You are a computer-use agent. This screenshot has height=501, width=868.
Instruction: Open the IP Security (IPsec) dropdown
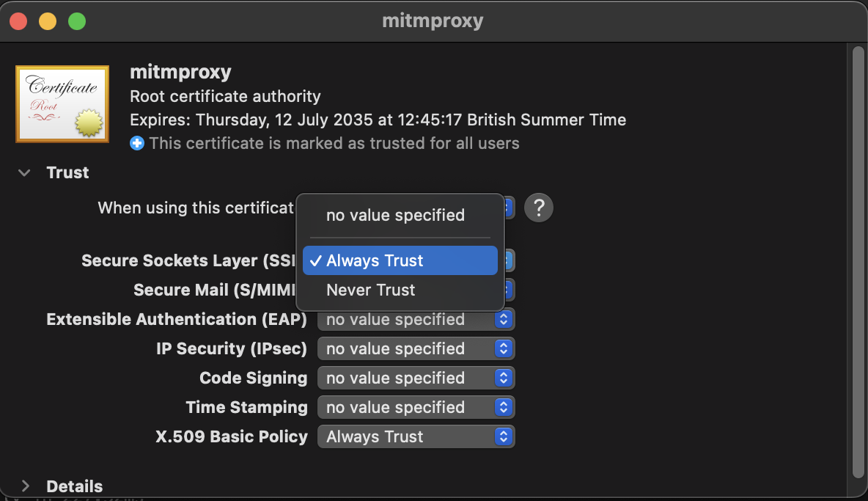coord(416,348)
